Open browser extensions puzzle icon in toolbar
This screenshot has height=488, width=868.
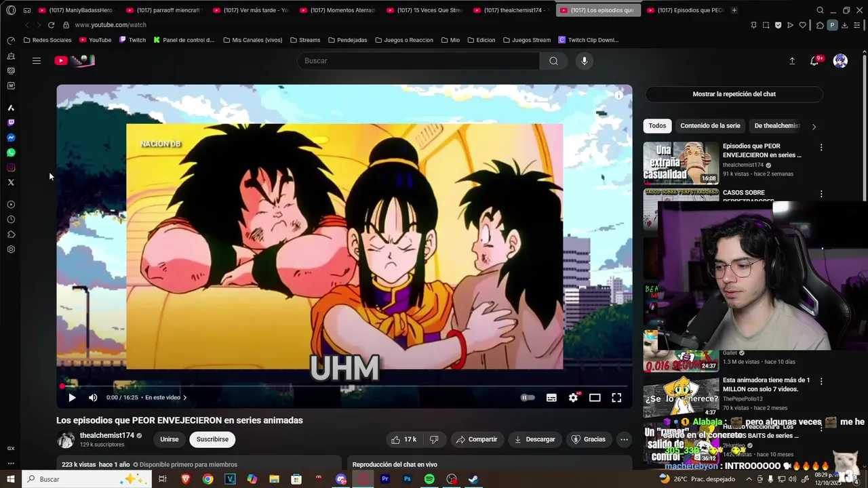(x=820, y=25)
